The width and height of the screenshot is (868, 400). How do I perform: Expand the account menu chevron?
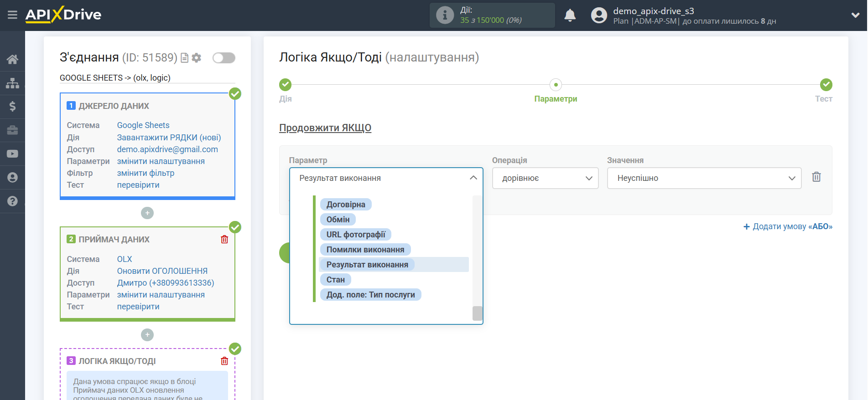click(855, 15)
